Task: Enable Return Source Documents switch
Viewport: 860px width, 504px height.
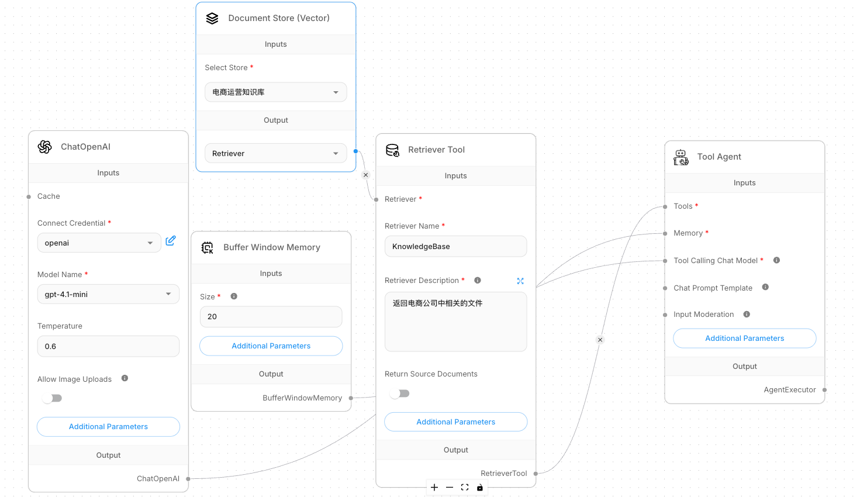Action: click(x=400, y=393)
